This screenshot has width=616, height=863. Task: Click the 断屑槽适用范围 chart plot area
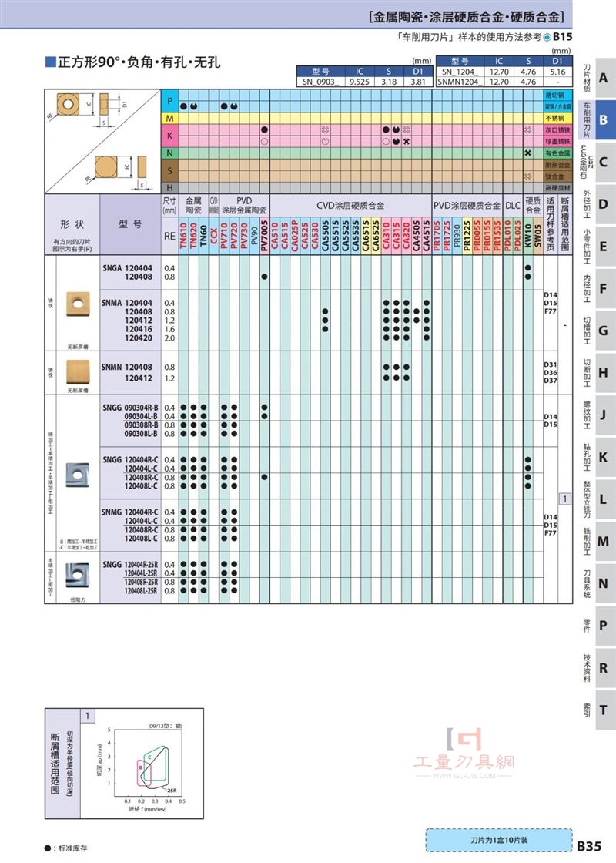pos(149,762)
